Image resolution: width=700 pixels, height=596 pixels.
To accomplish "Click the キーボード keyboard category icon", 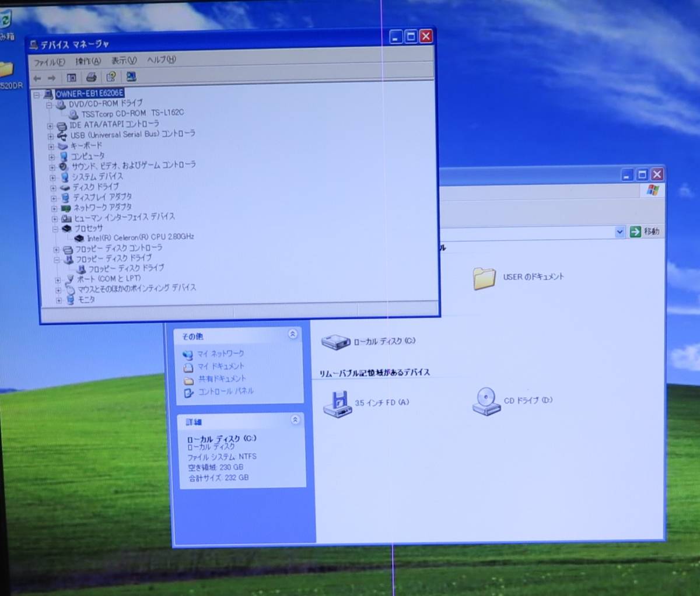I will [x=62, y=146].
